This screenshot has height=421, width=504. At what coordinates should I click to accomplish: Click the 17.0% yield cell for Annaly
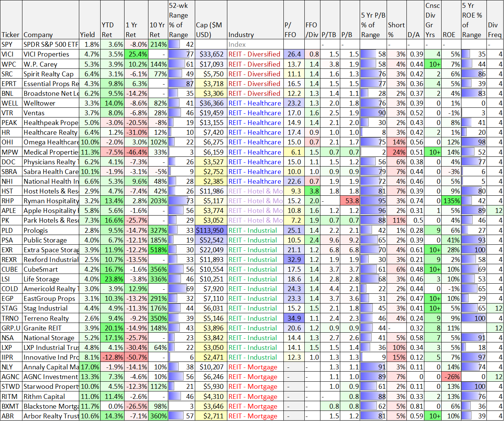pyautogui.click(x=90, y=367)
